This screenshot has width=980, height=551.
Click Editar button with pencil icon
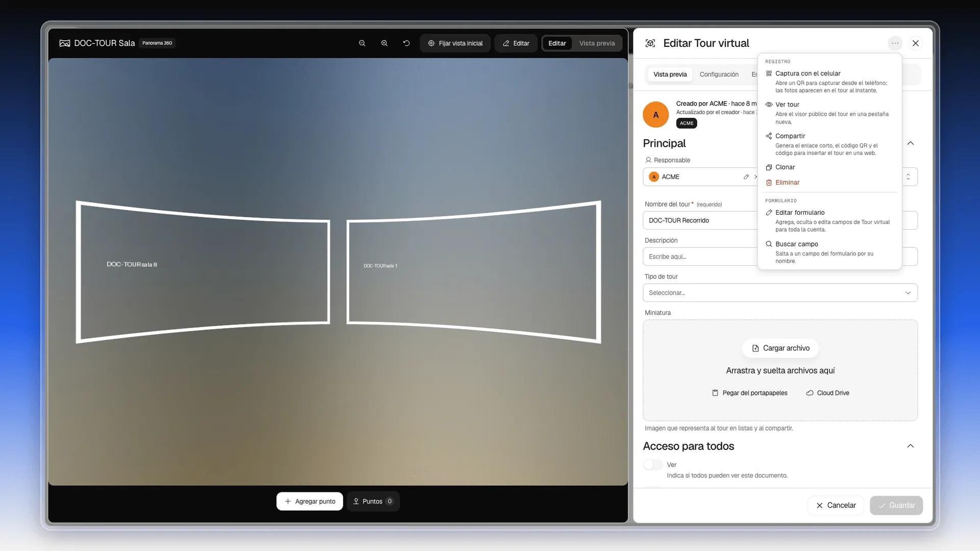point(516,43)
